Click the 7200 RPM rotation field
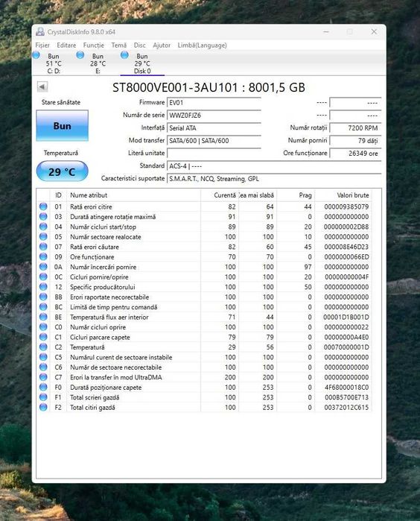420x521 pixels. pos(355,128)
